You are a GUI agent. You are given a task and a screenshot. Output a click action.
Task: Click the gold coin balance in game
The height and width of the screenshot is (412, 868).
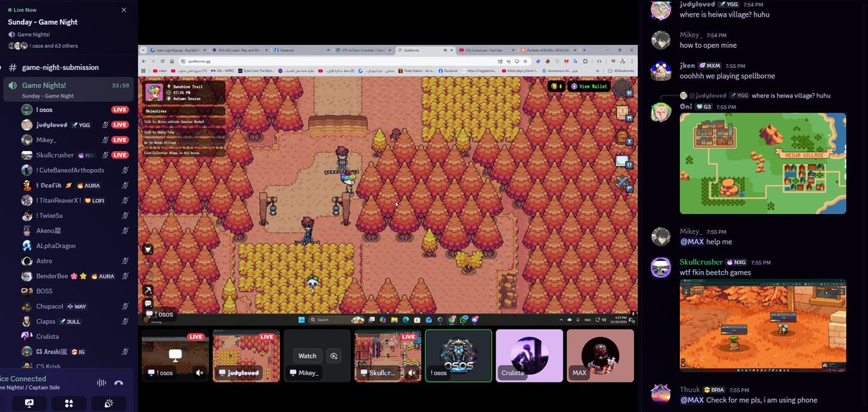point(556,86)
